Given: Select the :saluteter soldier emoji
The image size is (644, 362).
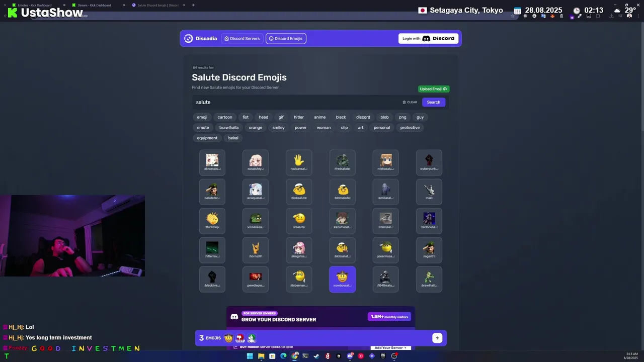Looking at the screenshot, I should pyautogui.click(x=212, y=192).
